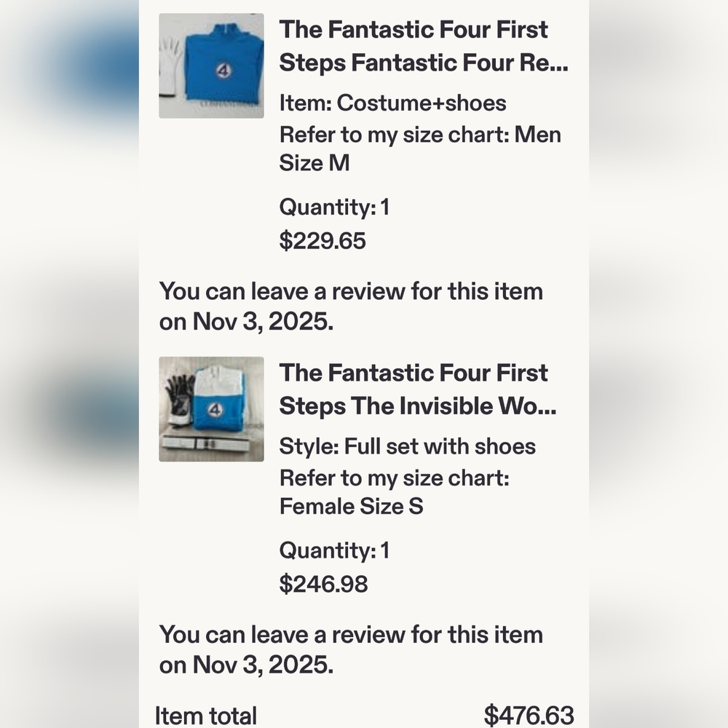
Task: Click second review notice below $246.98
Action: point(351,649)
